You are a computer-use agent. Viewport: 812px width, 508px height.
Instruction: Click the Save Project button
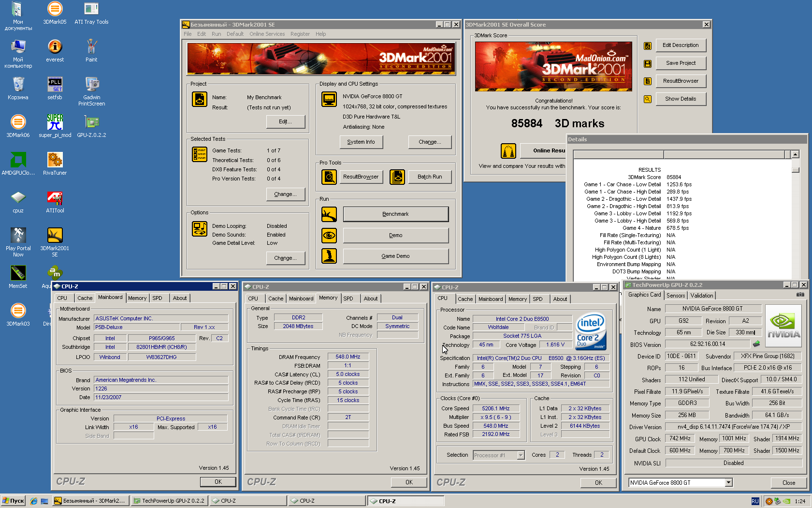681,63
